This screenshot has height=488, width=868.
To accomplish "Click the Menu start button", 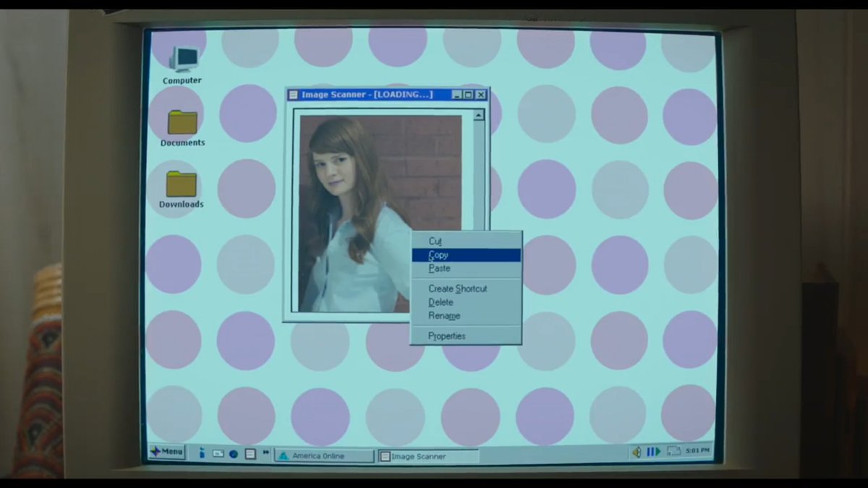I will (166, 452).
